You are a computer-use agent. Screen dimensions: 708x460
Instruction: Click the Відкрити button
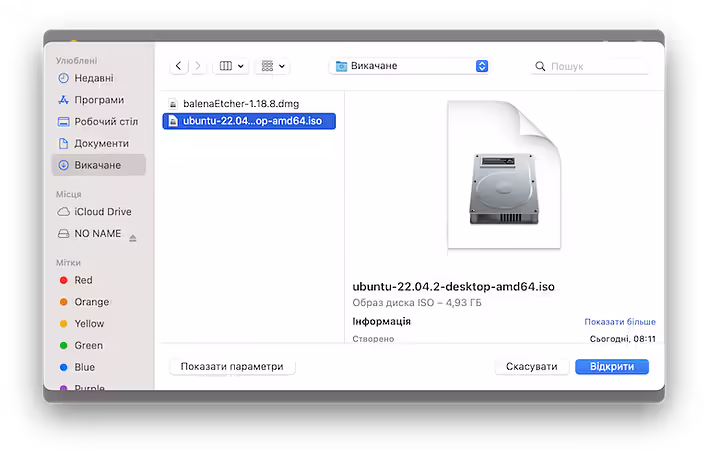tap(612, 367)
